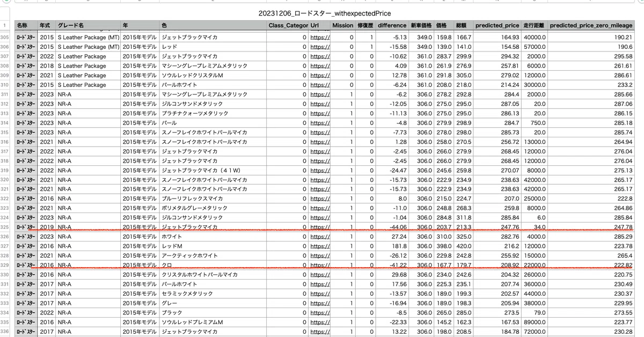Click the 価格 value 145.2
The width and height of the screenshot is (644, 337).
point(444,322)
